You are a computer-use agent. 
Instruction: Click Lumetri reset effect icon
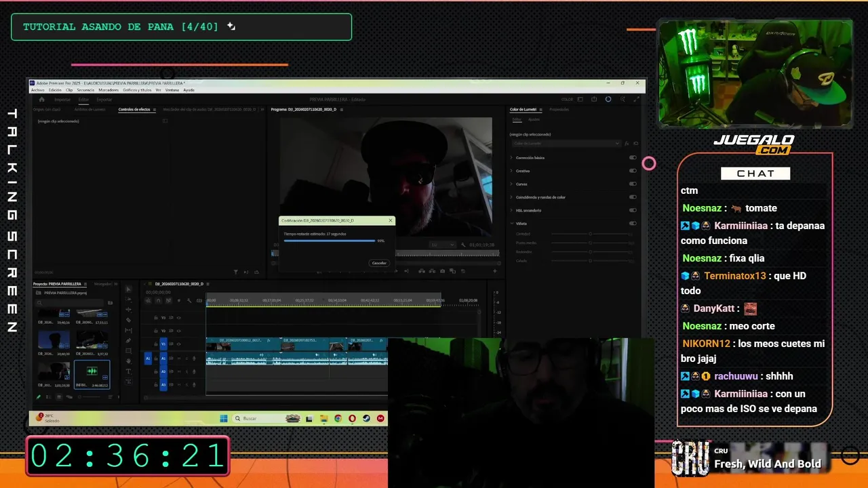(635, 143)
